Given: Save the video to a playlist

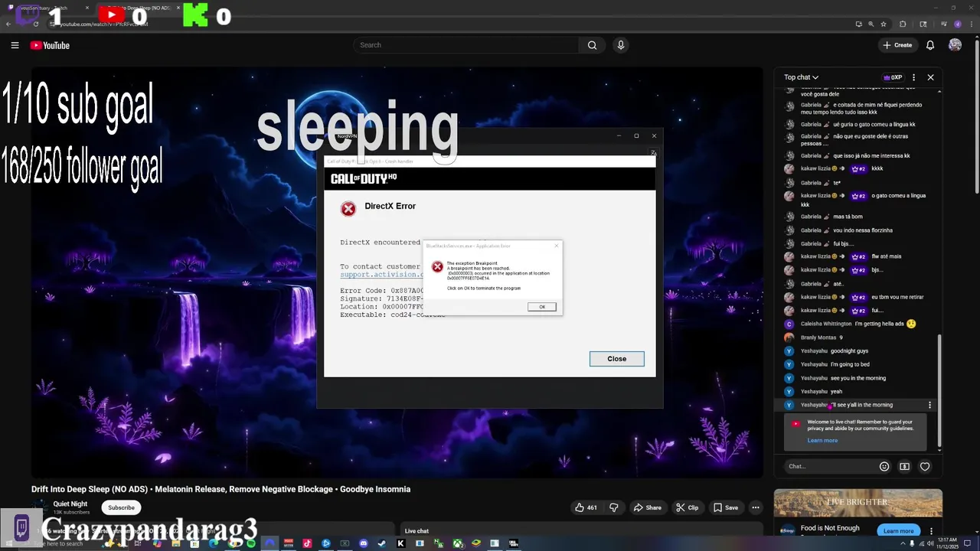Looking at the screenshot, I should pos(726,507).
